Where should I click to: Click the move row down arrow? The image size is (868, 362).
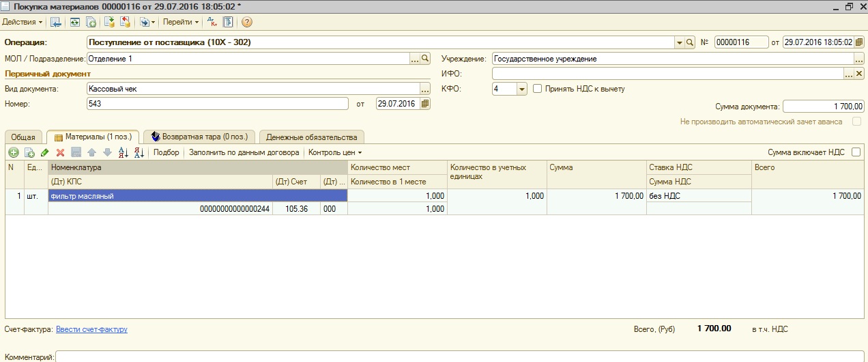[106, 153]
